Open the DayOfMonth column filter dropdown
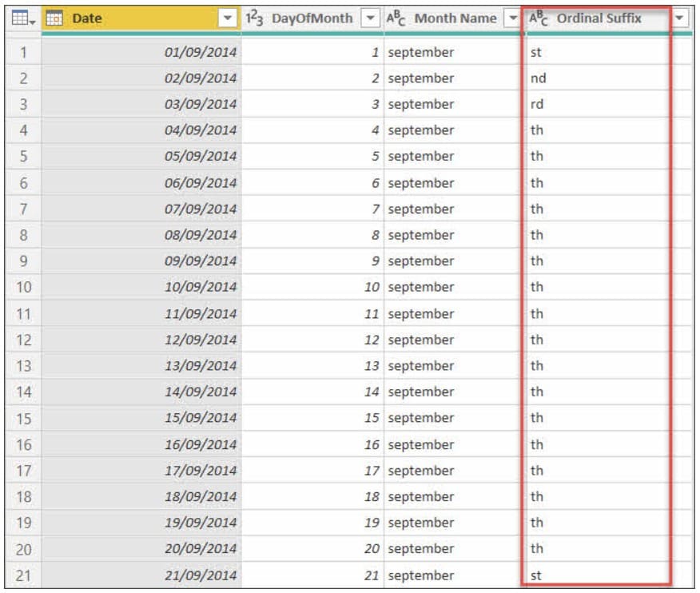This screenshot has width=700, height=593. [x=370, y=18]
